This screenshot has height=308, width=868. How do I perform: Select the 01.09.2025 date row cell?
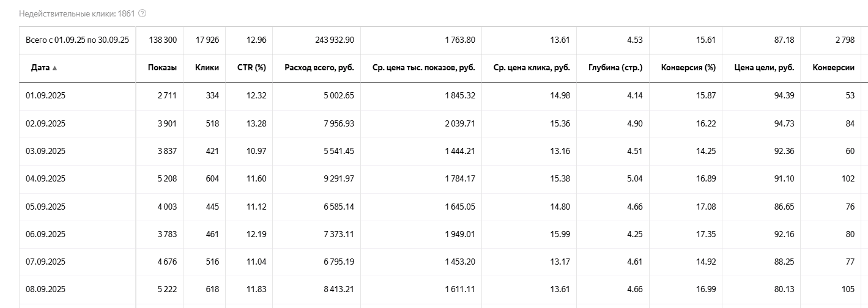45,95
